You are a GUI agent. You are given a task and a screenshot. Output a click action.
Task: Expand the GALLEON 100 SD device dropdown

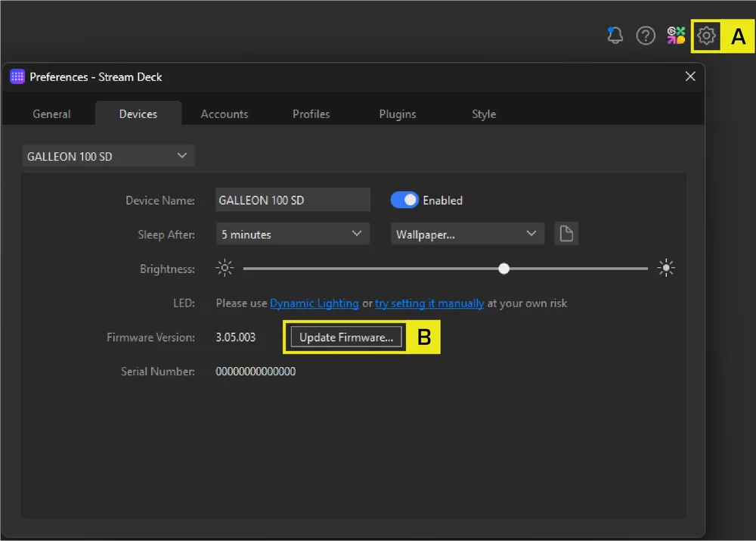(x=108, y=157)
